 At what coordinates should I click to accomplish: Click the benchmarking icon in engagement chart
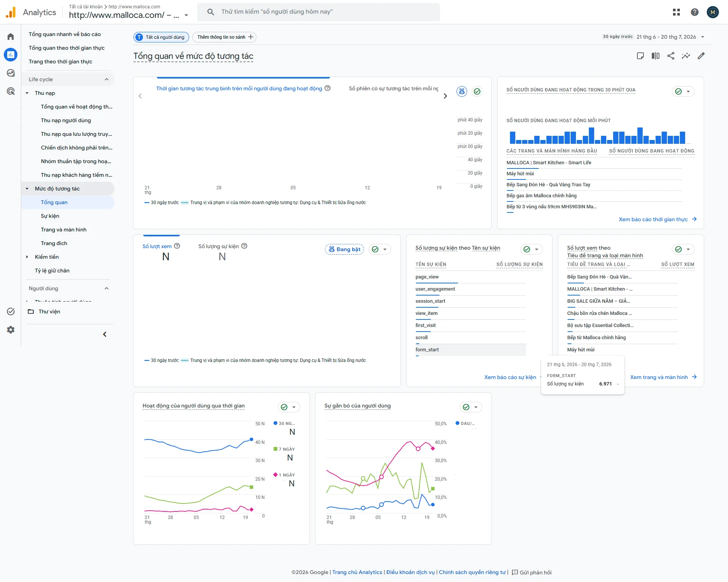pos(461,91)
